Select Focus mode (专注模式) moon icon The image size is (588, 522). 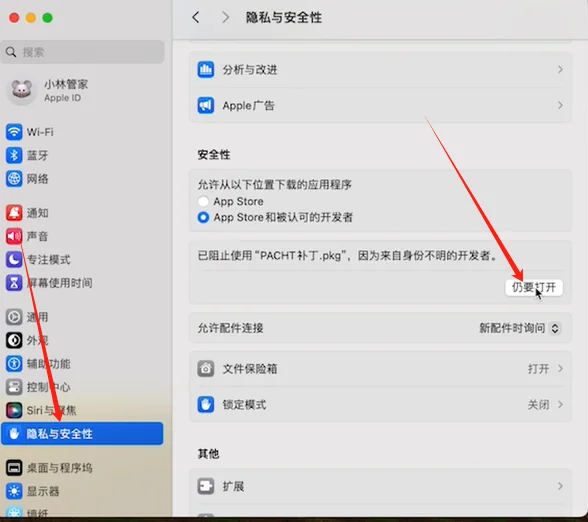coord(14,260)
